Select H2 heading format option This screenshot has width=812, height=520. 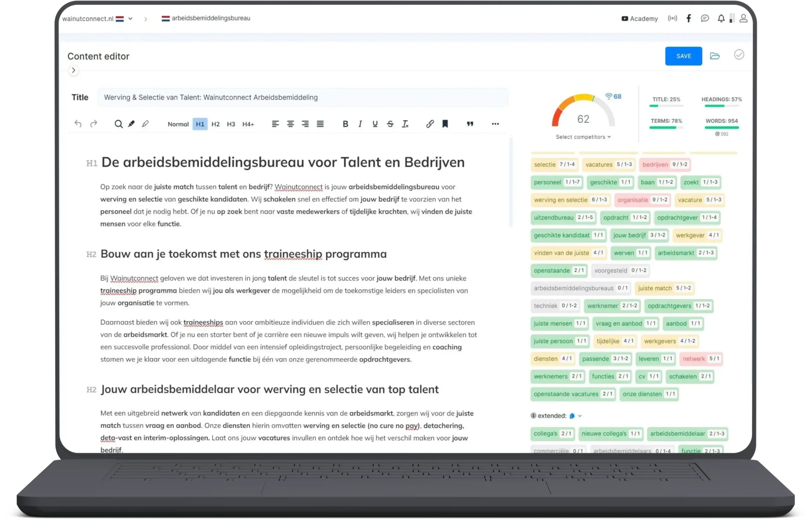coord(215,124)
